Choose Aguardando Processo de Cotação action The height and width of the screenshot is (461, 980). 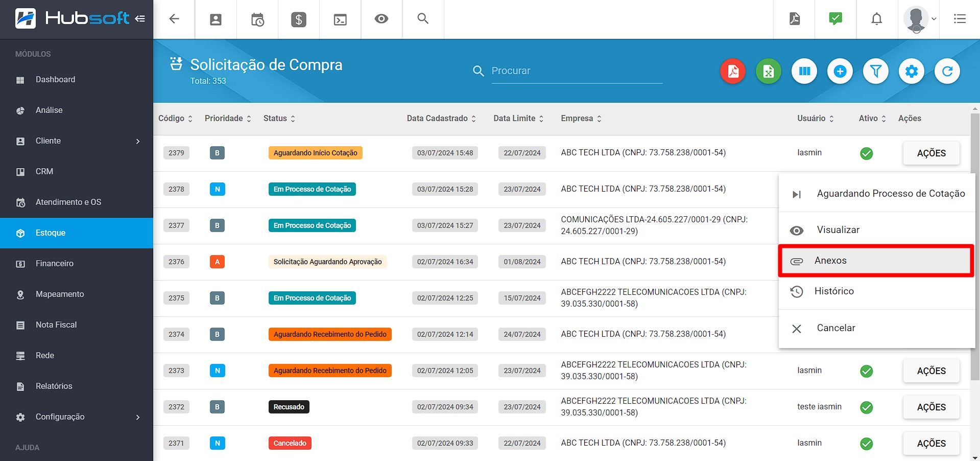click(x=877, y=194)
